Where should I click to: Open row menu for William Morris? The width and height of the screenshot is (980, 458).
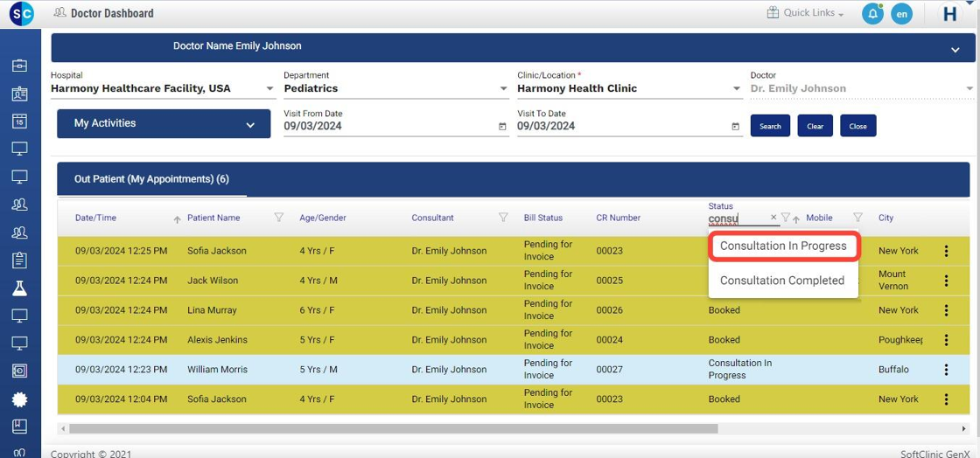point(946,370)
